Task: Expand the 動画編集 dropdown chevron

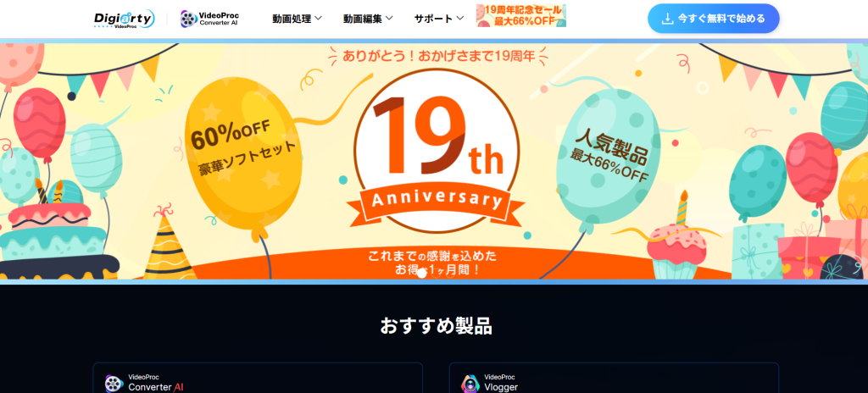Action: pos(389,19)
